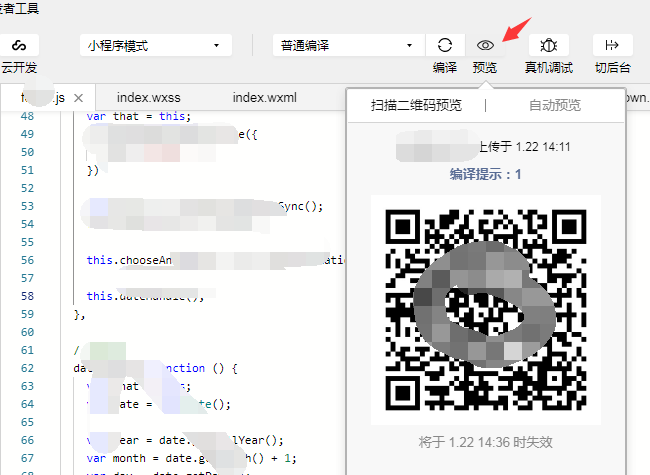Click the 编译 label under refresh icon

pyautogui.click(x=445, y=68)
